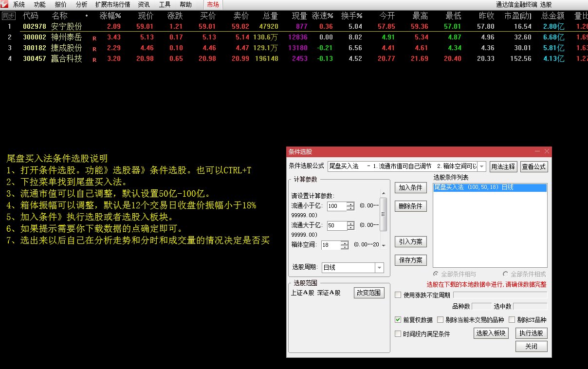Viewport: 588px width, 369px height.
Task: Click the R marker beside 赢合科技
Action: (94, 59)
